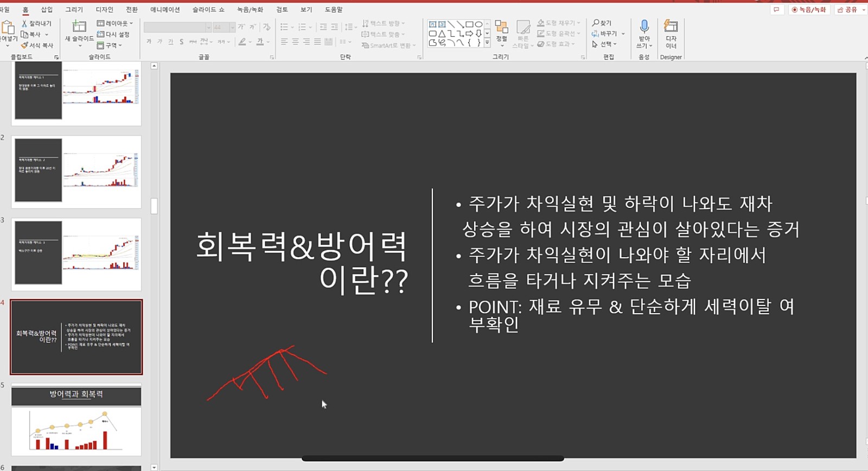Click the New Slide (새 슬라이드) icon
Screen dimensions: 868x471
coord(79,26)
